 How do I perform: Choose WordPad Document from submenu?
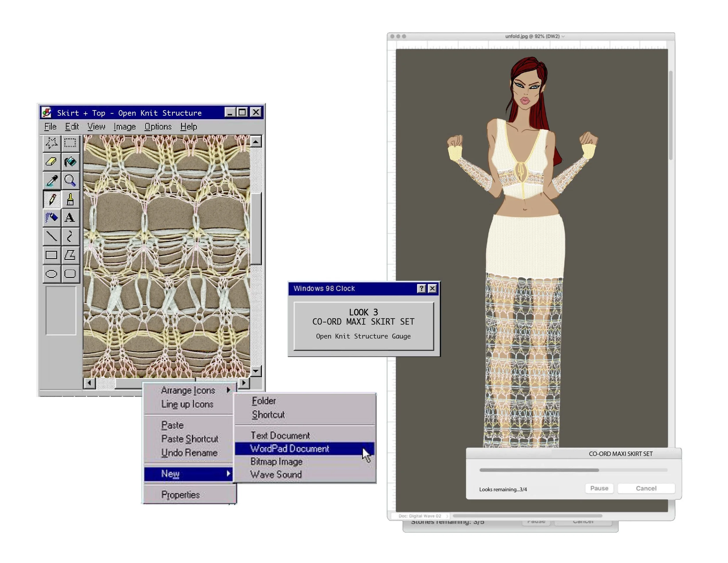[289, 449]
